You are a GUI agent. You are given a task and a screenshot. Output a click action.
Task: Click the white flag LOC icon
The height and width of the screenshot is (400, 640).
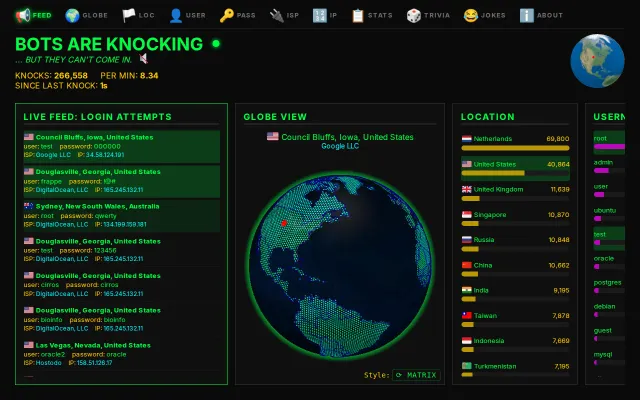click(x=129, y=16)
